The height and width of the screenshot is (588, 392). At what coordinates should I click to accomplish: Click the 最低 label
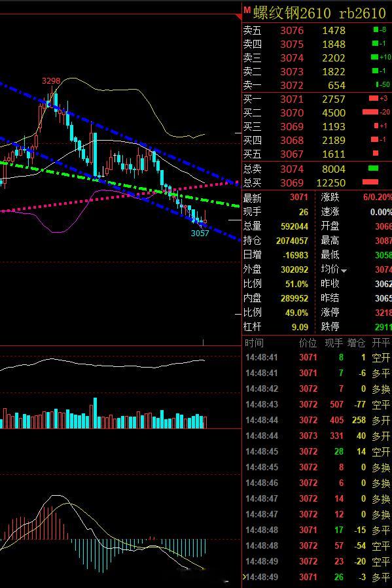coord(330,255)
